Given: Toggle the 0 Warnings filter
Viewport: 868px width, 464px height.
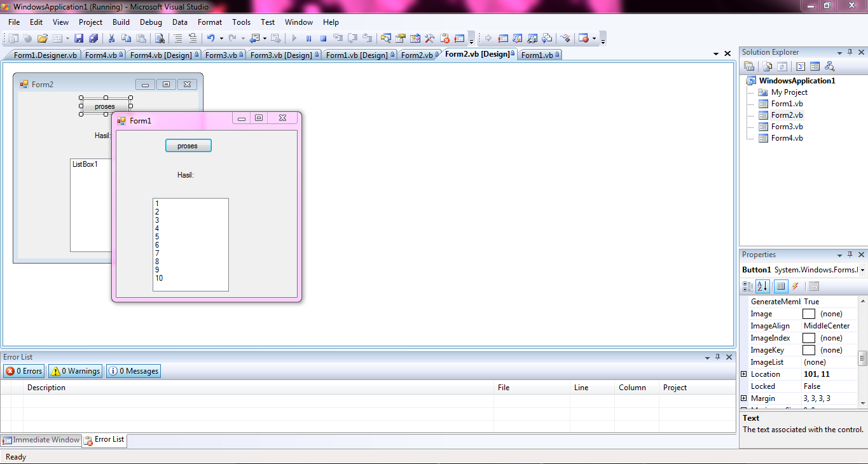Looking at the screenshot, I should coord(74,371).
